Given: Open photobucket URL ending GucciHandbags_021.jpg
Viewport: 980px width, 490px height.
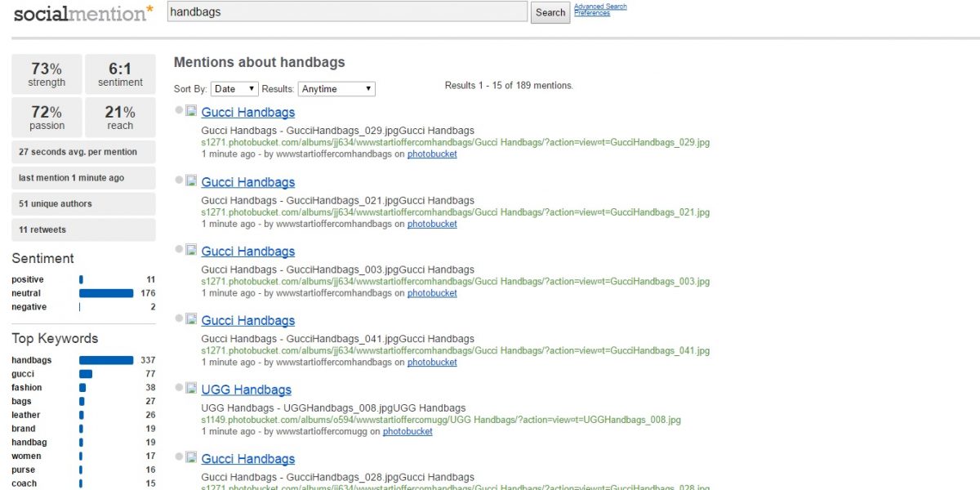Looking at the screenshot, I should [456, 212].
